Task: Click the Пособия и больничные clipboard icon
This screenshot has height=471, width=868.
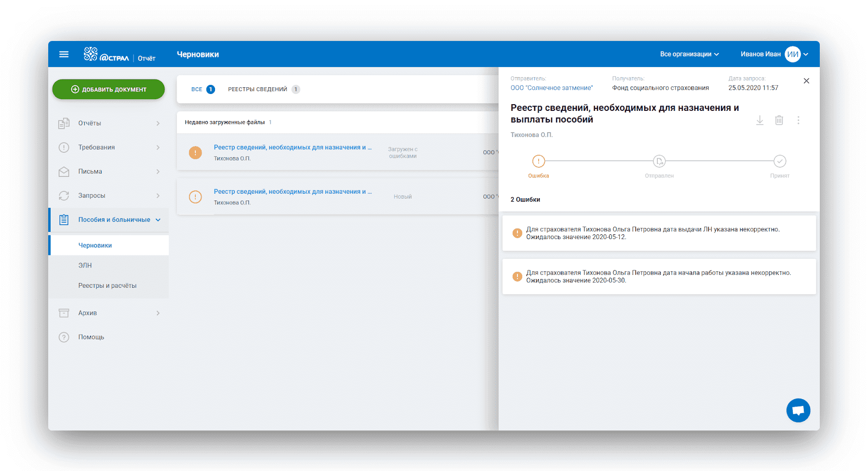Action: [x=64, y=220]
